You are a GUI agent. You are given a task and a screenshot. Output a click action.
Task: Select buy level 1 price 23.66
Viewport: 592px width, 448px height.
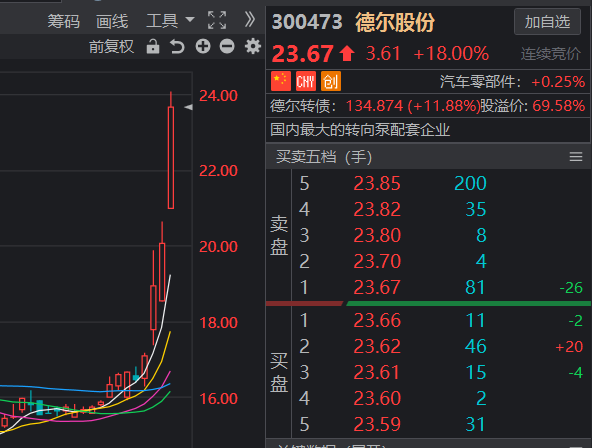coord(377,320)
